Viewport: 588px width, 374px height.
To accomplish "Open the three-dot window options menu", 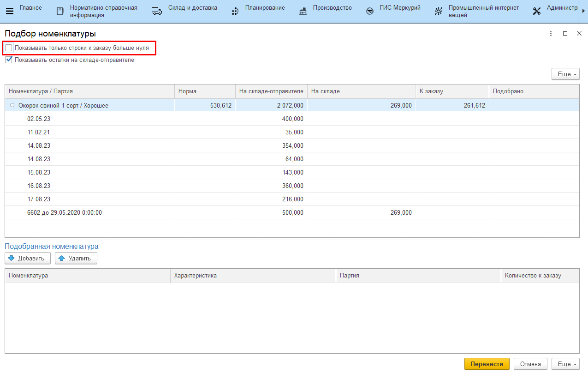I will (x=551, y=34).
